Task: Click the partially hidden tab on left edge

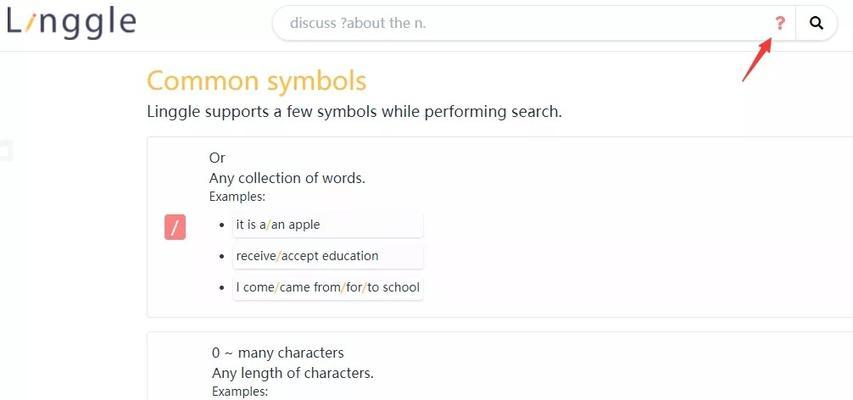Action: pos(5,151)
